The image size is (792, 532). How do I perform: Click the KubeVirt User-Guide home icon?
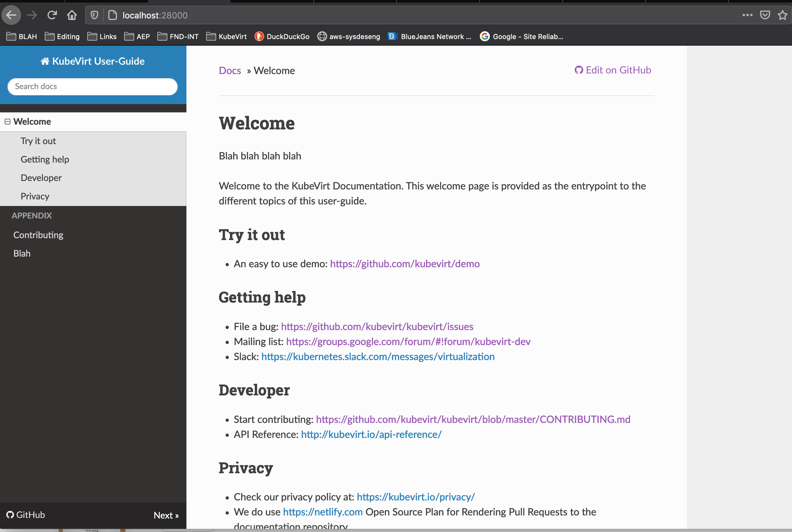(x=44, y=61)
